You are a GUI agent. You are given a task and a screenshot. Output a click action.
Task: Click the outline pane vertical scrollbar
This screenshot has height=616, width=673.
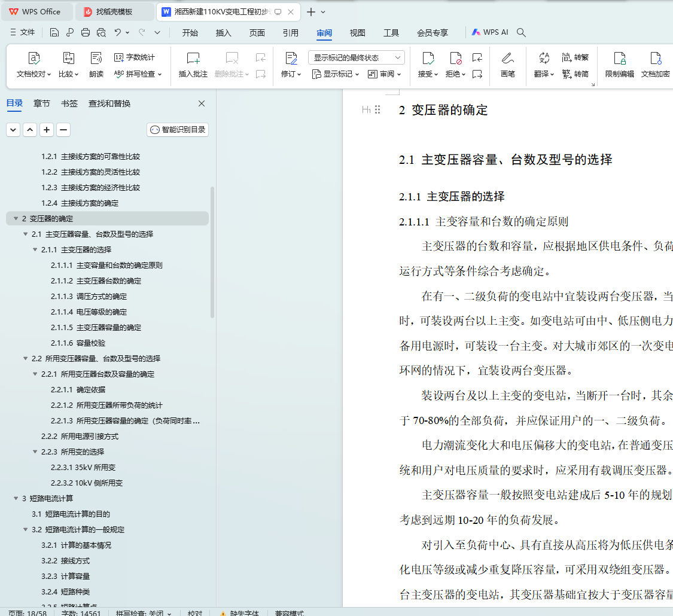[212, 252]
